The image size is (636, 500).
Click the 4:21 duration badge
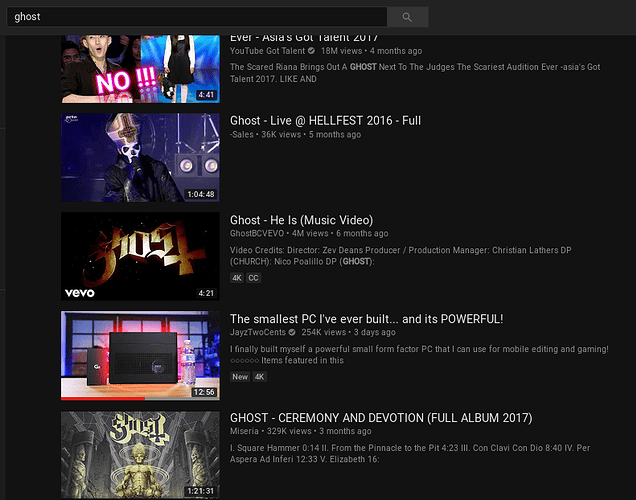click(x=206, y=293)
